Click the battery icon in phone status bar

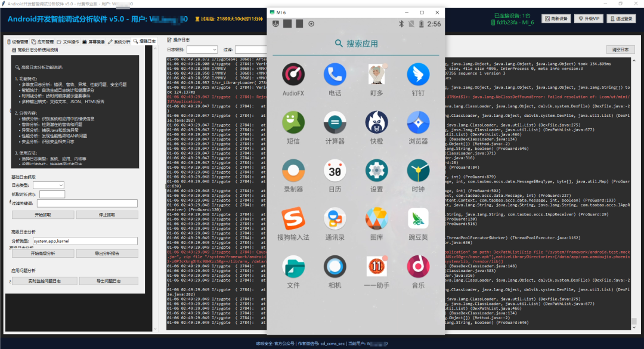click(421, 24)
